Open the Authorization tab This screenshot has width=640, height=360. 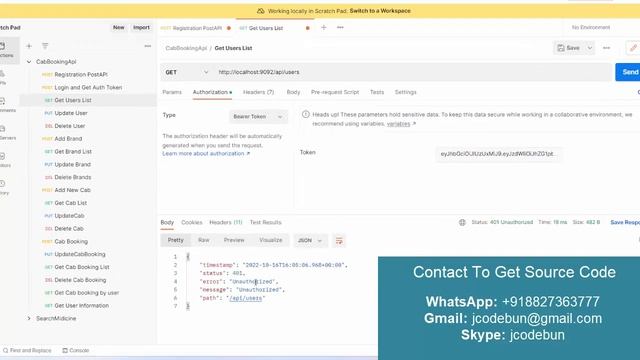point(212,92)
